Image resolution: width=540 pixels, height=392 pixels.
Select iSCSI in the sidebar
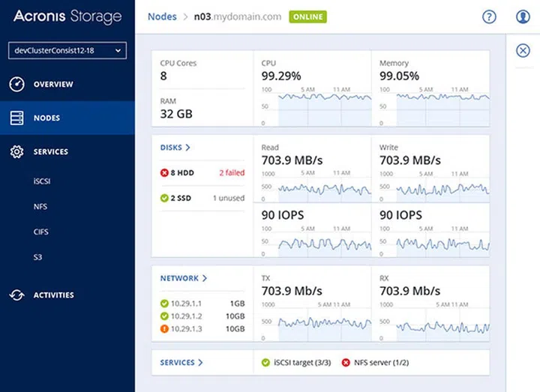pyautogui.click(x=42, y=181)
